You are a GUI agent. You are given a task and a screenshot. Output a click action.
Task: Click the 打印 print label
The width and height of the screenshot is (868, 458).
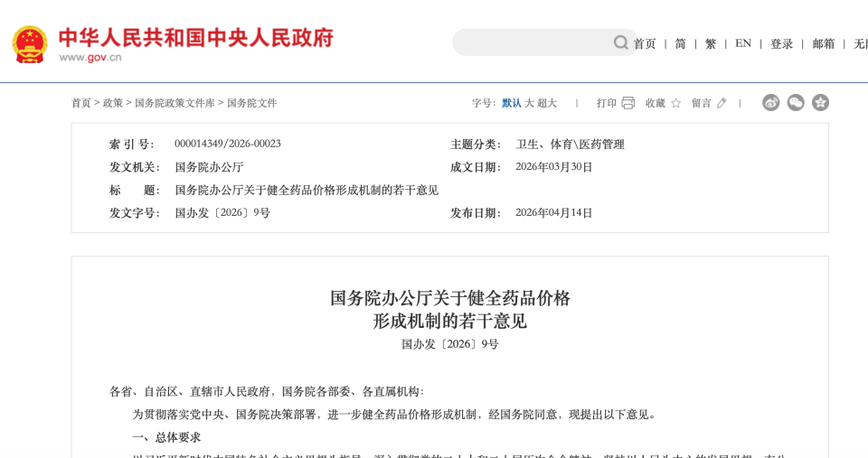607,103
